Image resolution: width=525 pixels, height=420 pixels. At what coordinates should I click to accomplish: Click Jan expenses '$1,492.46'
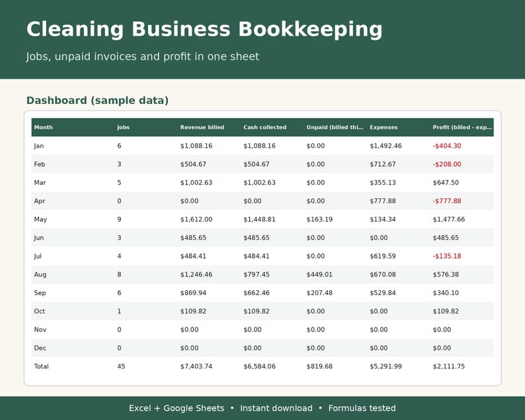pos(385,146)
